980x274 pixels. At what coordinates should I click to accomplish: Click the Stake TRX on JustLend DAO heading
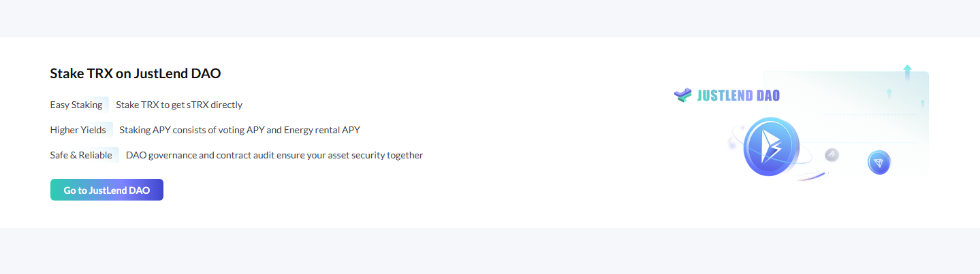(136, 73)
